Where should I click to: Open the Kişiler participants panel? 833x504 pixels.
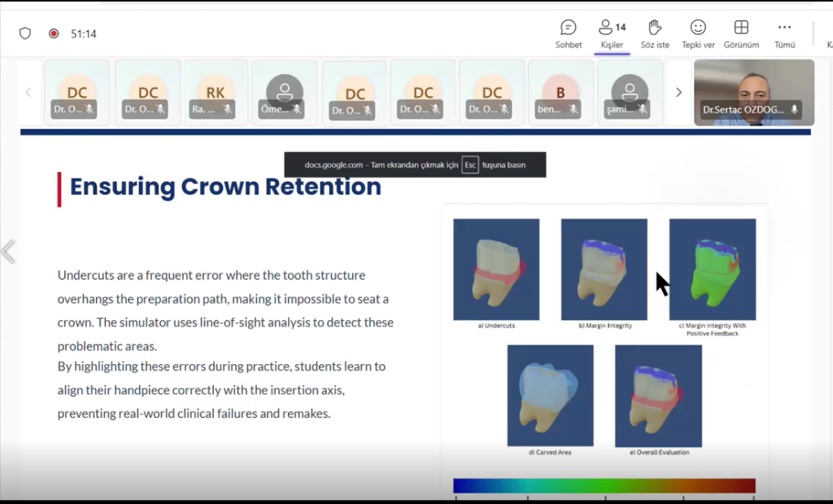pos(612,34)
